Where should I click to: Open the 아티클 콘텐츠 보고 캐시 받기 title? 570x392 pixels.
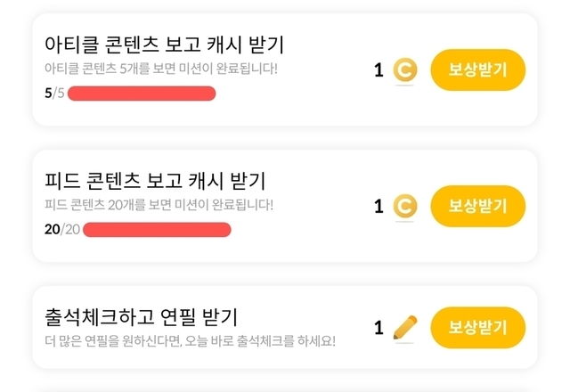(164, 44)
